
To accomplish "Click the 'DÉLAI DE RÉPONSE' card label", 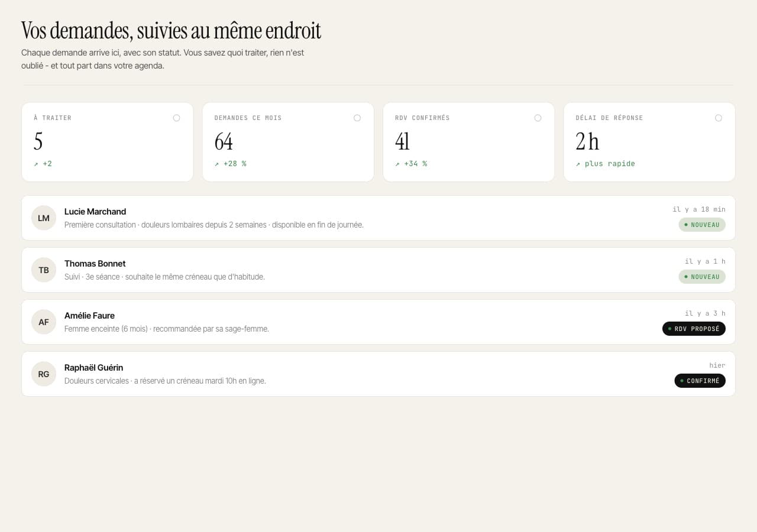I will pos(609,118).
